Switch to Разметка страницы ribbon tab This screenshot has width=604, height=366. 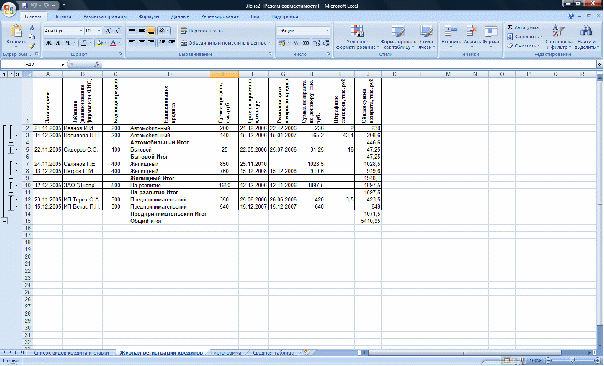point(105,17)
